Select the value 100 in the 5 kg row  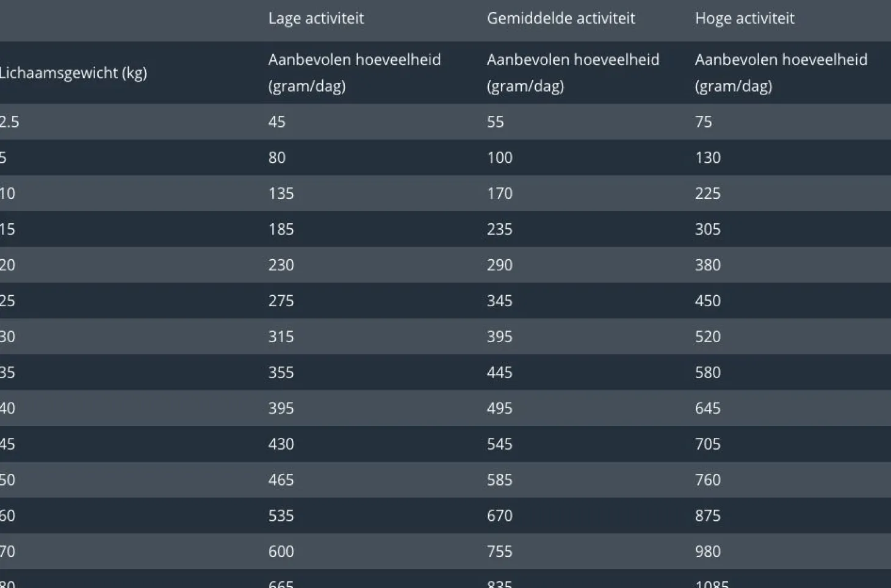499,157
